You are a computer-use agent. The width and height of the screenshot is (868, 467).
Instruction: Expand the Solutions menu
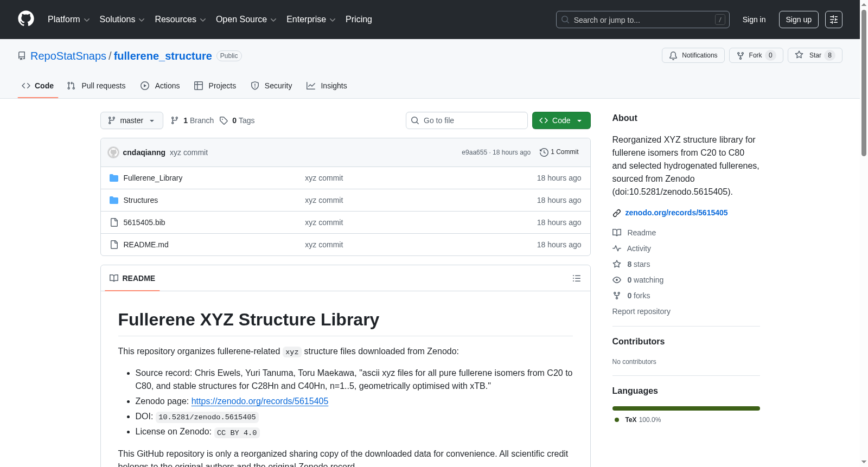pos(122,20)
